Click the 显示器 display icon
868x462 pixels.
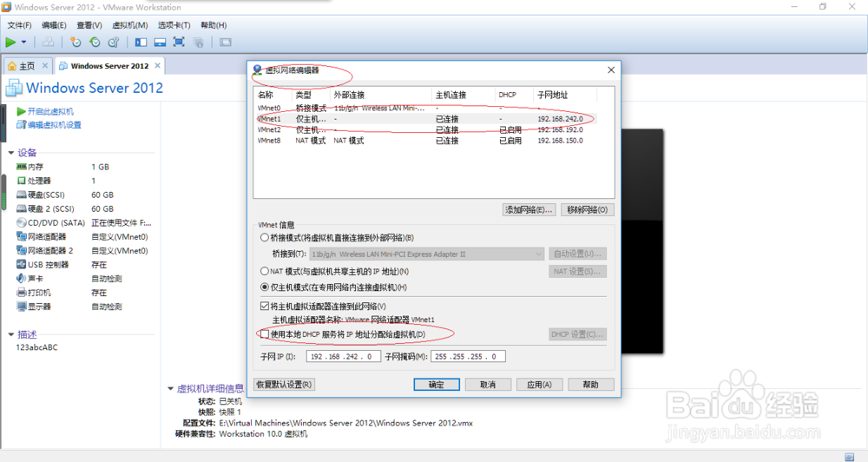coord(22,307)
